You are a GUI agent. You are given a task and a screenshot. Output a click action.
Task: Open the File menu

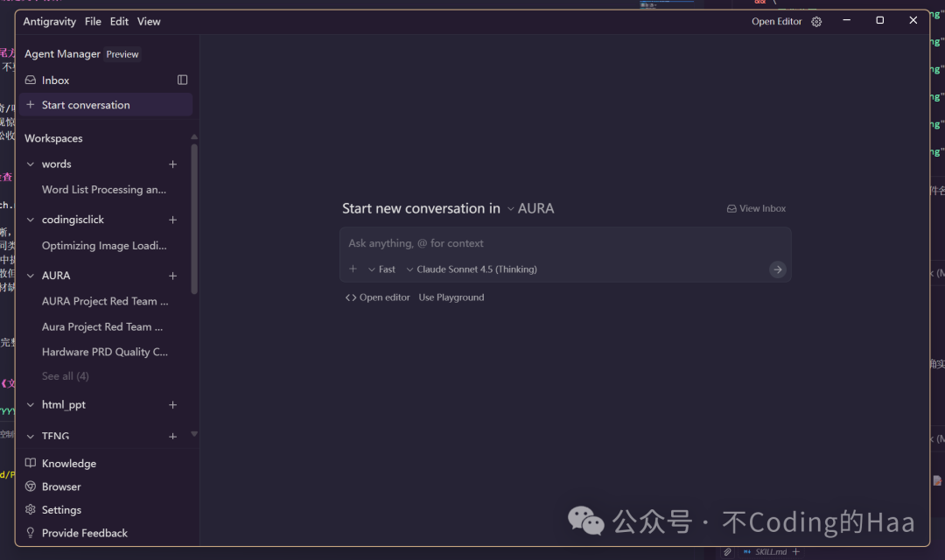[x=93, y=22]
